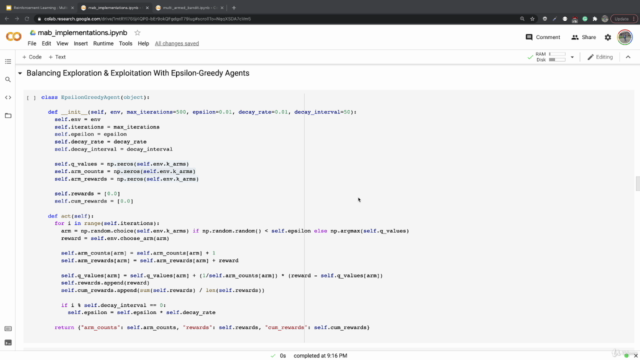
Task: Open a new browser tab
Action: coord(234,7)
